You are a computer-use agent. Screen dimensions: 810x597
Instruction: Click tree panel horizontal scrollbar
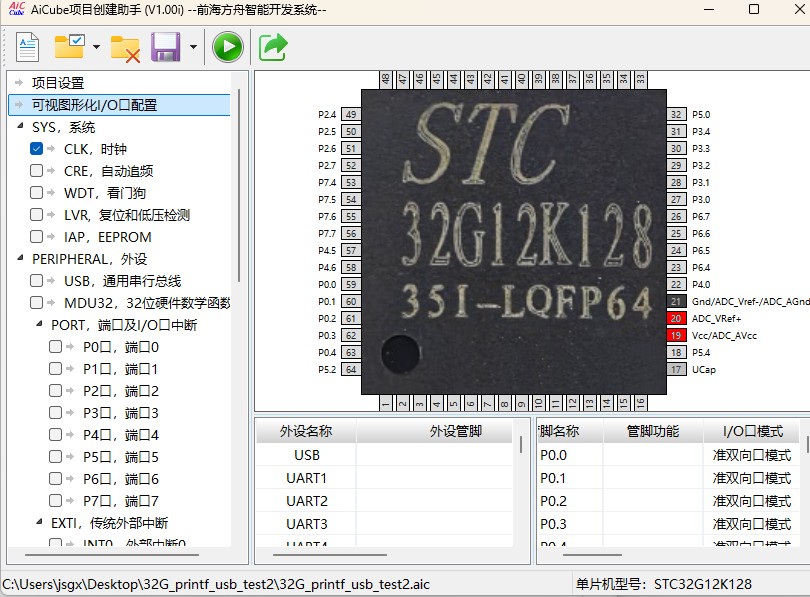click(112, 555)
